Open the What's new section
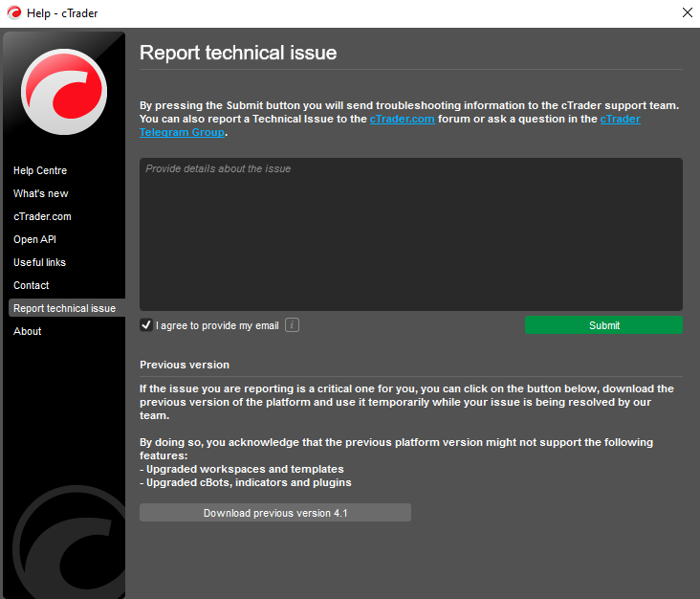Image resolution: width=700 pixels, height=599 pixels. 40,193
